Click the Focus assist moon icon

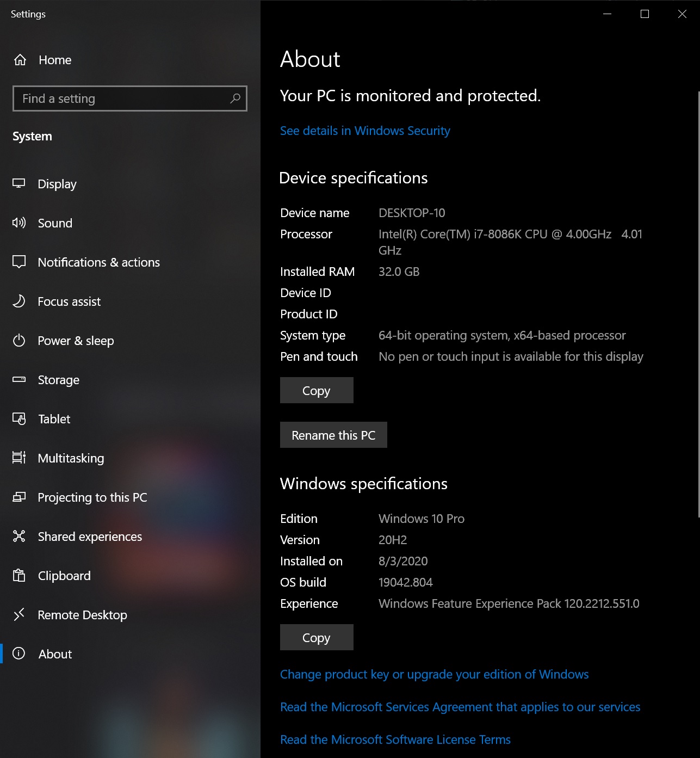19,301
